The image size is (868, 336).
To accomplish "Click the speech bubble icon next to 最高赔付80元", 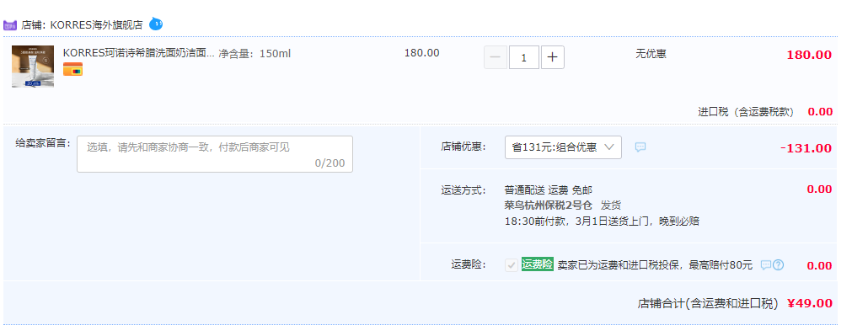I will [765, 265].
